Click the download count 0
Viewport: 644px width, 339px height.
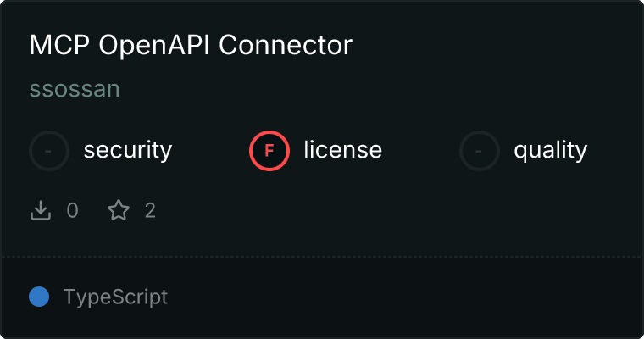click(72, 210)
